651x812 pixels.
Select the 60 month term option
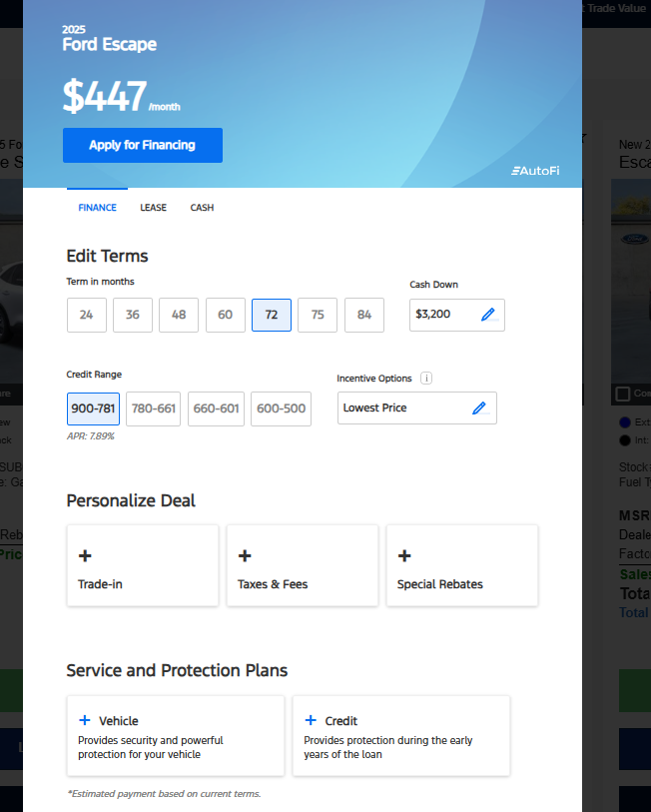click(225, 315)
